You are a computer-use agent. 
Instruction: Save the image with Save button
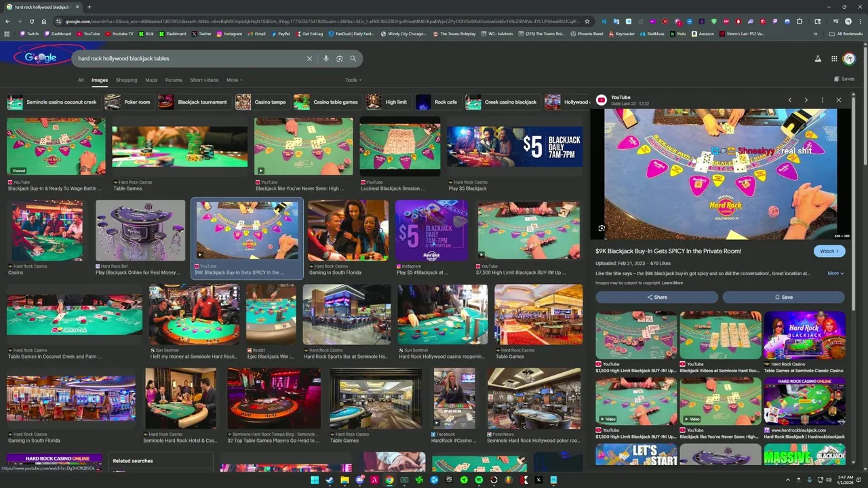coord(783,297)
